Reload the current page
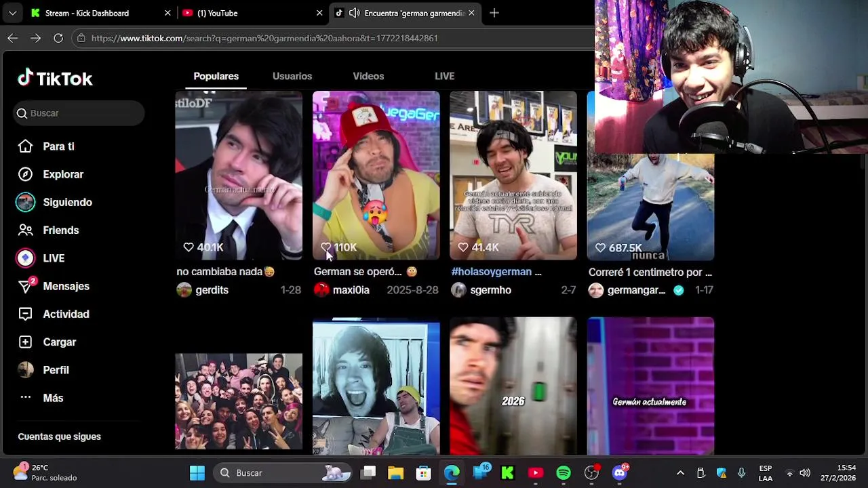The width and height of the screenshot is (868, 488). tap(58, 38)
